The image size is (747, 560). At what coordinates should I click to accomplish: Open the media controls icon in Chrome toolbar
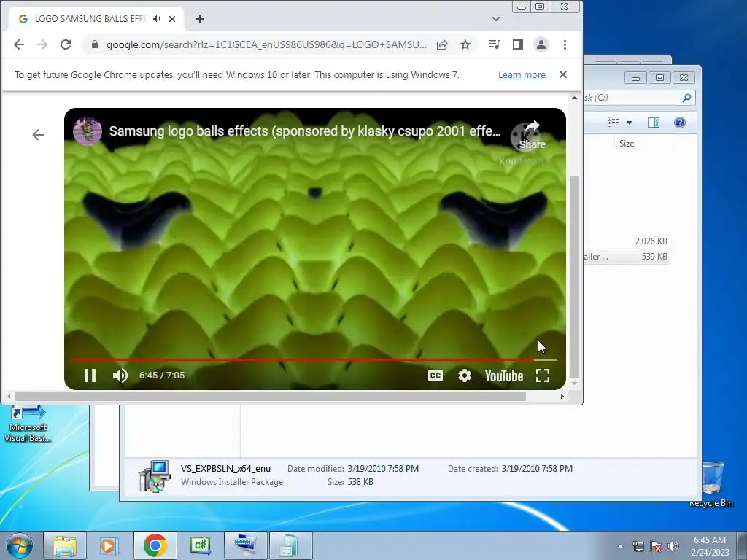[494, 44]
